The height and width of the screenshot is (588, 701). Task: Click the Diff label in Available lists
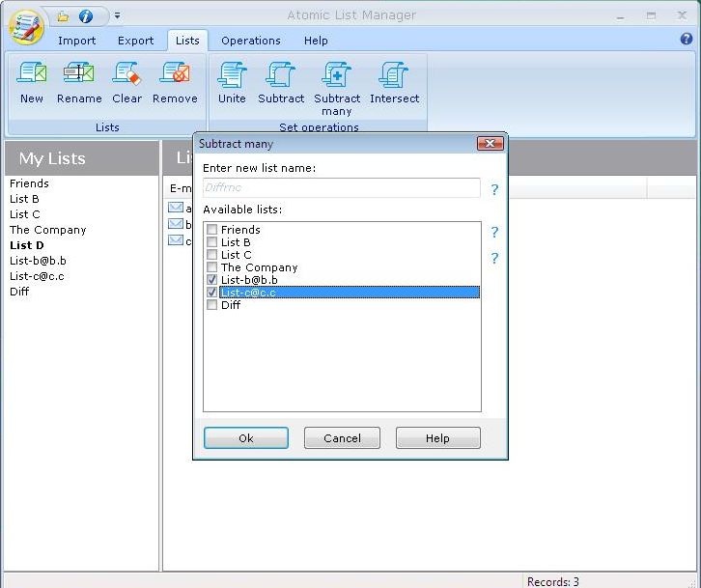pos(231,305)
